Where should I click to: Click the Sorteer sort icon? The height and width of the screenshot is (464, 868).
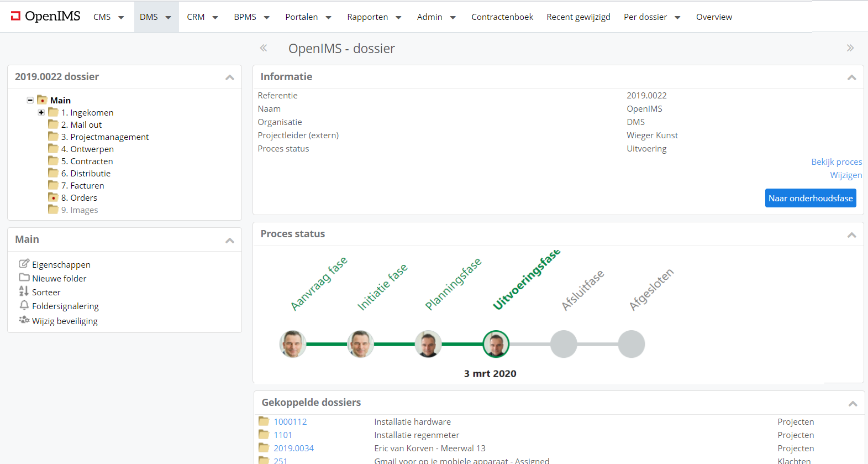click(24, 291)
